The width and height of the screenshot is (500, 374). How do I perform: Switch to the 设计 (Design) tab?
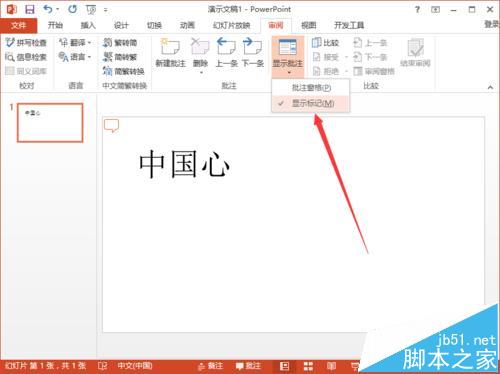click(121, 25)
